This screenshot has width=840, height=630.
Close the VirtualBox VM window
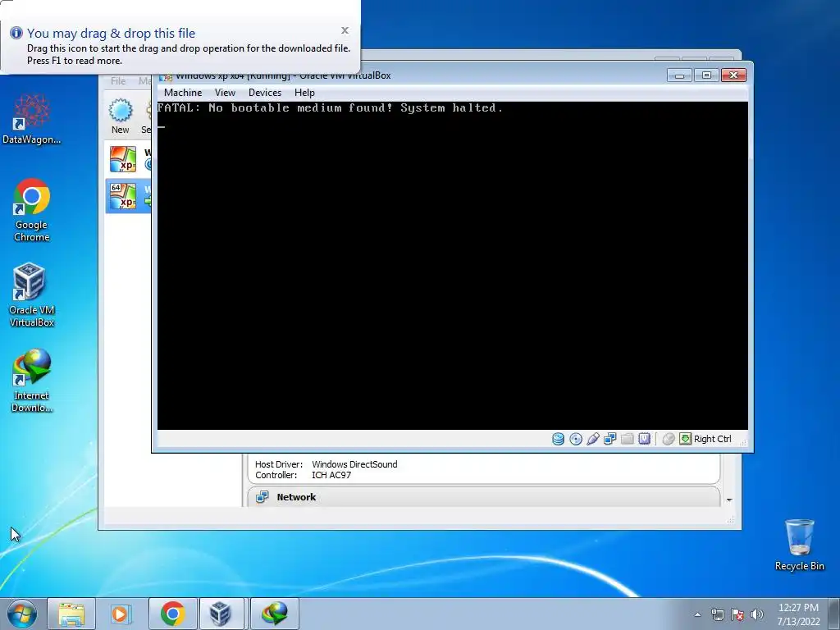pos(733,75)
